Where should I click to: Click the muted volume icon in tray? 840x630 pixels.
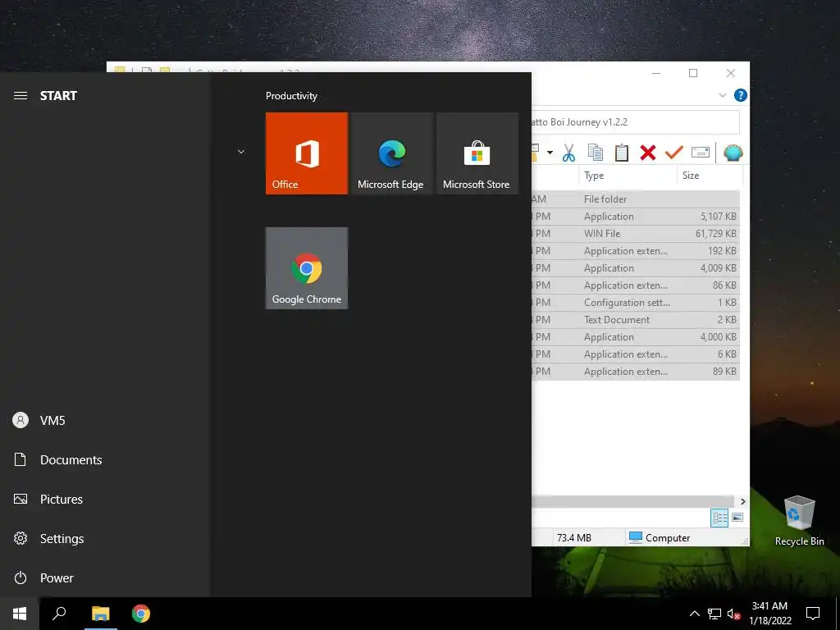tap(733, 614)
